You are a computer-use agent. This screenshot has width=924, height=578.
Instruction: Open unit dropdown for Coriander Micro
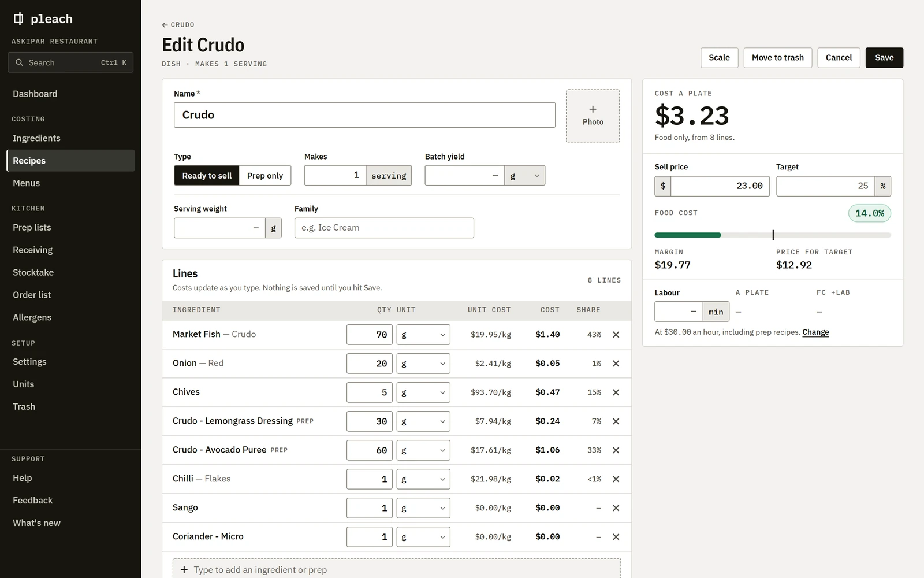423,537
